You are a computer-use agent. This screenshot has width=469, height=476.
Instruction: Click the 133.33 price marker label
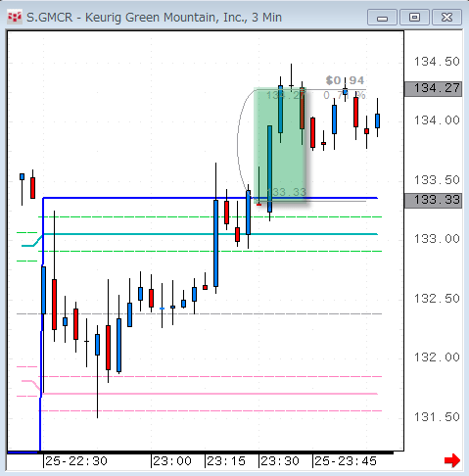(433, 200)
